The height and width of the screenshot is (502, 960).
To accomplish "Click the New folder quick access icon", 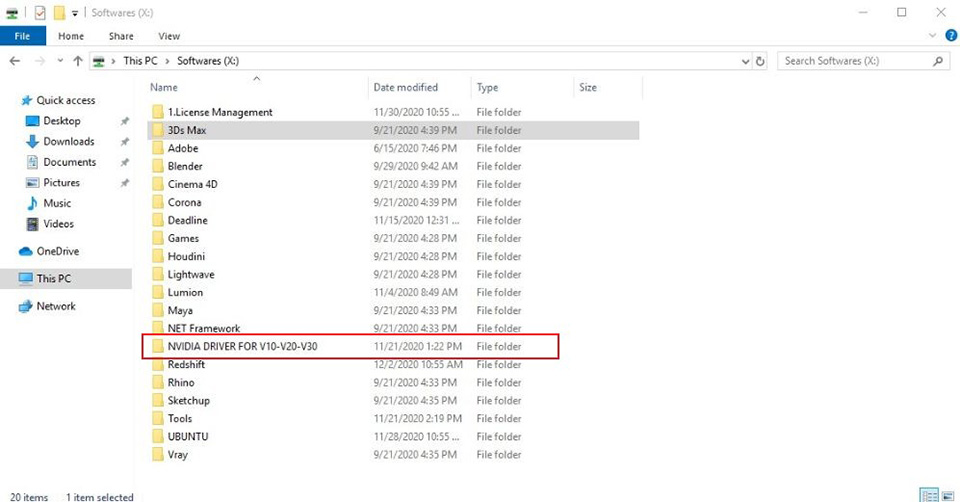I will tap(59, 12).
